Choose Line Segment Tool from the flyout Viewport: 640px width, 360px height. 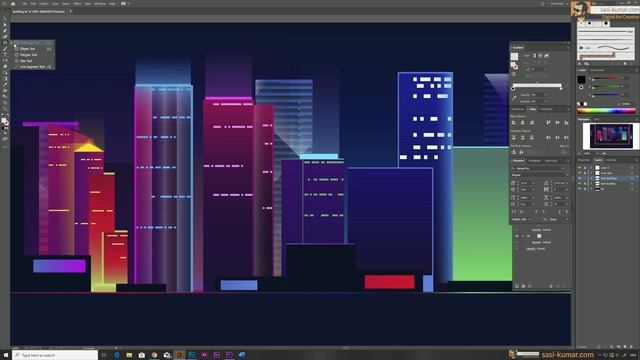point(33,67)
